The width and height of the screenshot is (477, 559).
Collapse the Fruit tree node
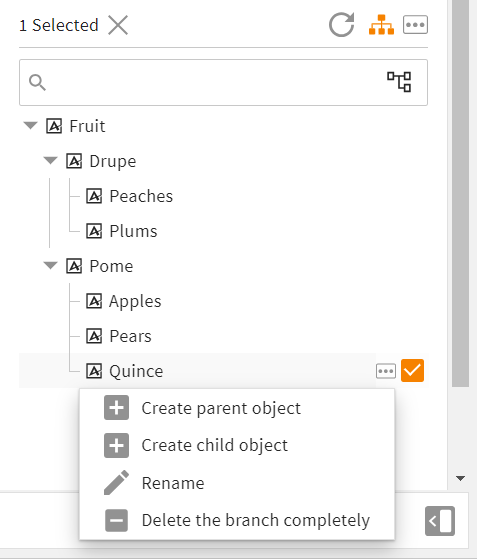(x=30, y=125)
